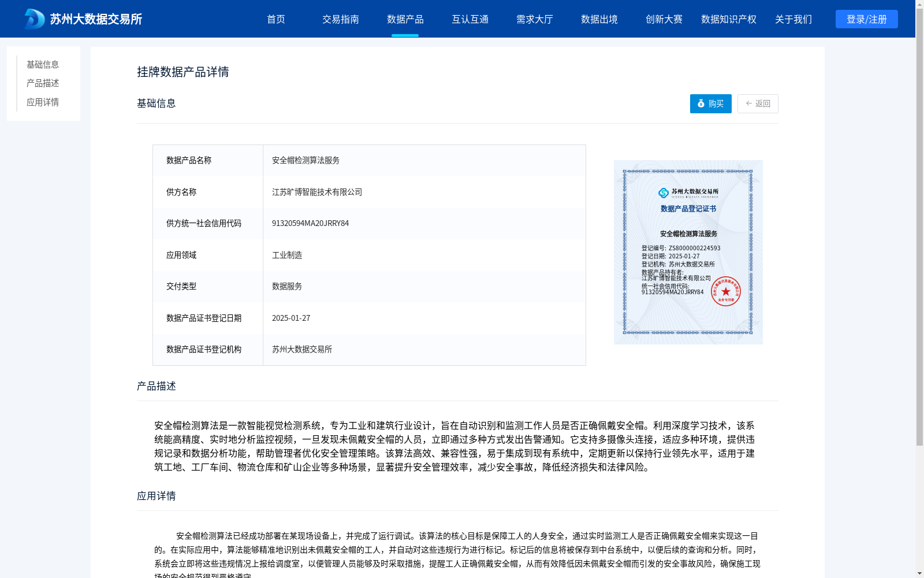Click the 应用领域 label cell
This screenshot has height=578, width=924.
pyautogui.click(x=208, y=255)
